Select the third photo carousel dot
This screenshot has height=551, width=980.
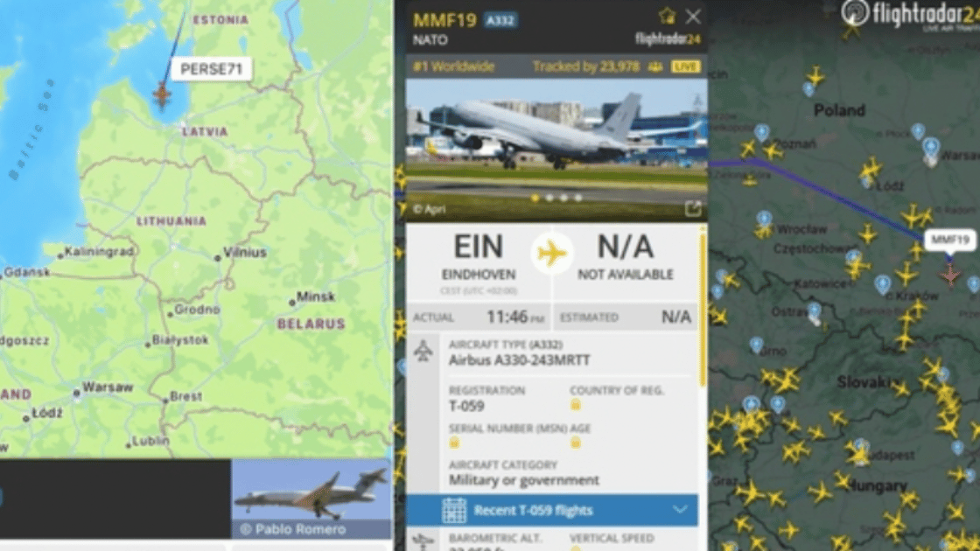(564, 198)
